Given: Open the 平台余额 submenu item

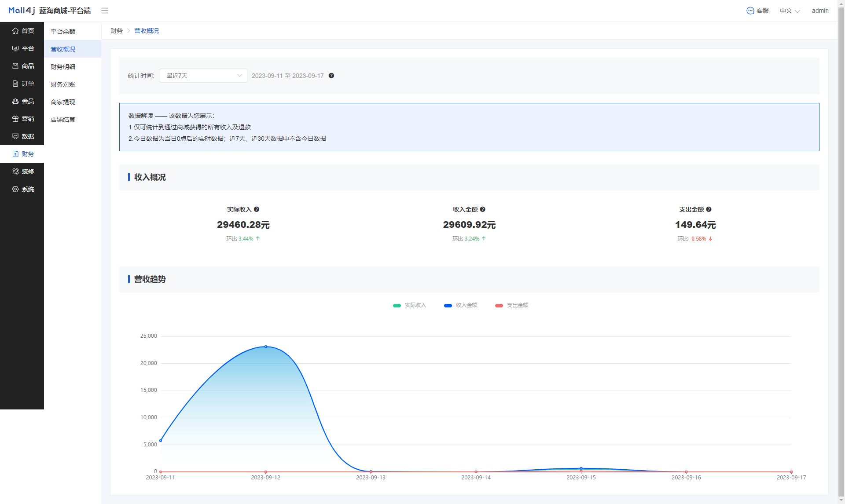Looking at the screenshot, I should [73, 32].
